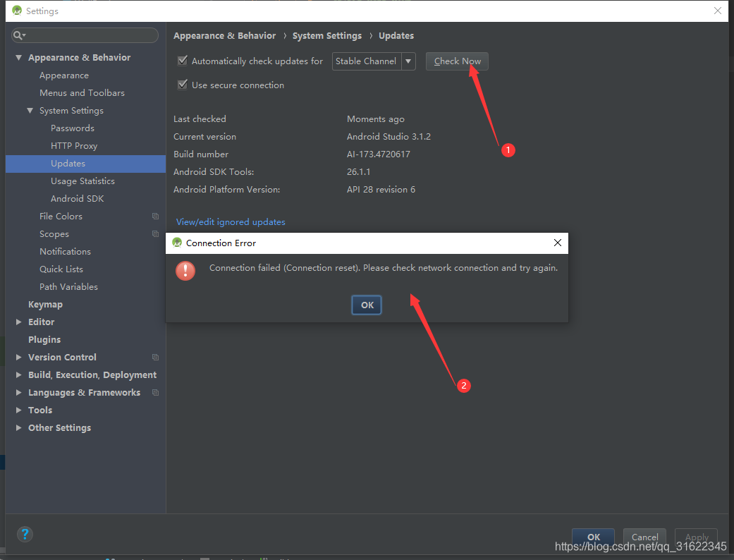Click the Moments ago last checked value

click(375, 119)
